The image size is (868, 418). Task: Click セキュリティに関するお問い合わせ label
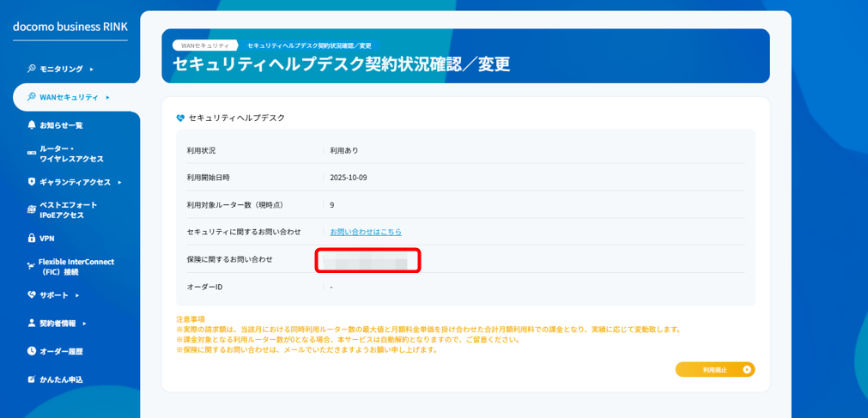click(x=244, y=232)
